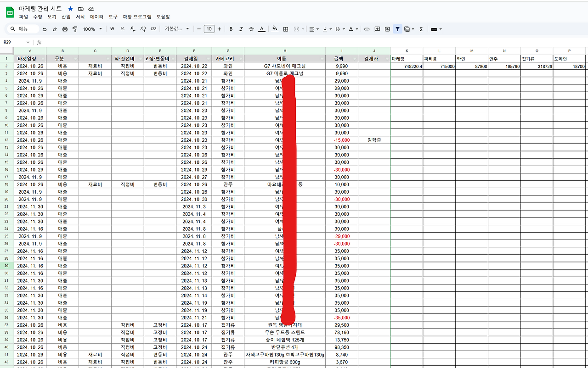Open the cell fill color picker

[x=275, y=29]
